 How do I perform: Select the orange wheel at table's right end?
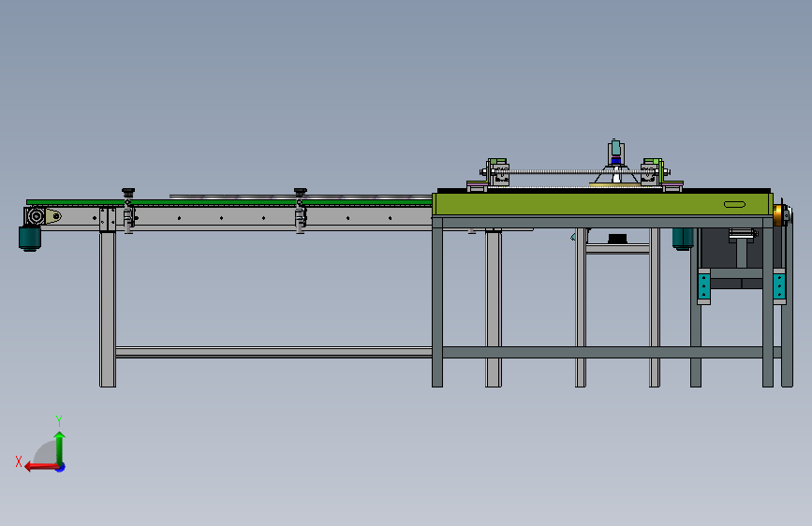pyautogui.click(x=778, y=215)
